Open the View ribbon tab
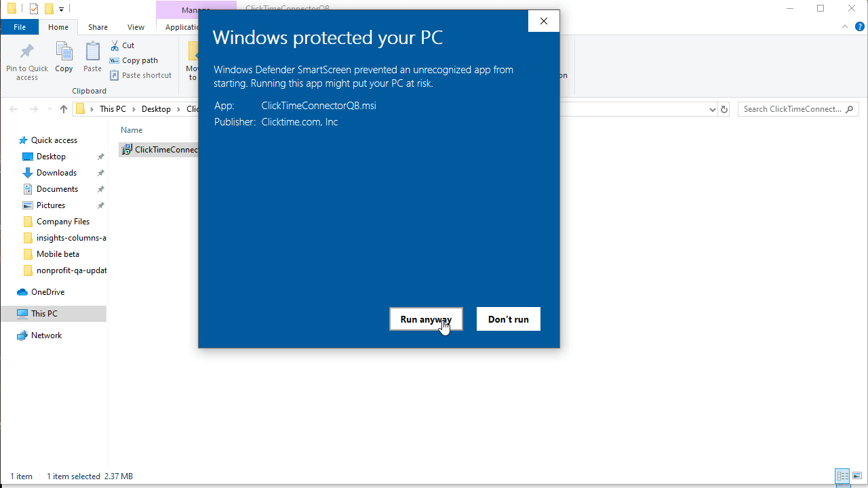Image resolution: width=868 pixels, height=488 pixels. tap(136, 27)
